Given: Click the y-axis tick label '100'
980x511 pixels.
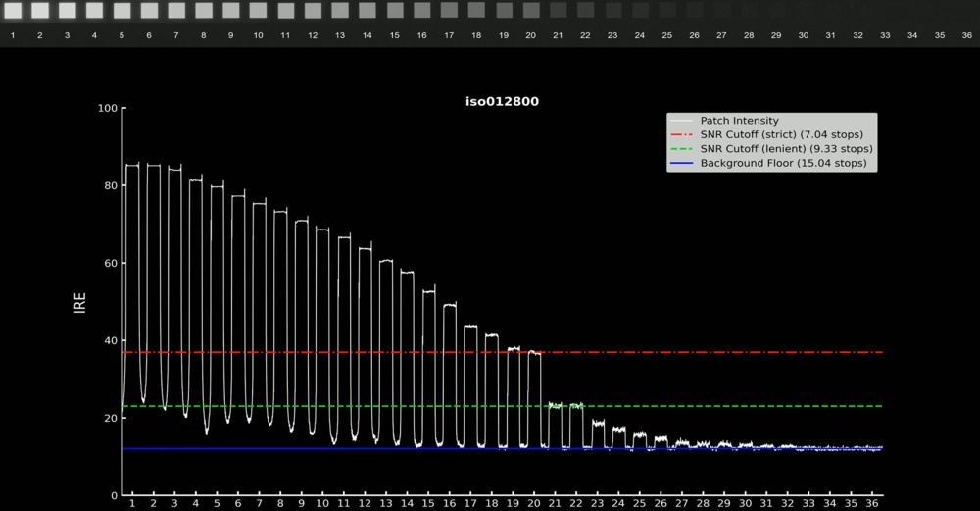Looking at the screenshot, I should pos(106,108).
